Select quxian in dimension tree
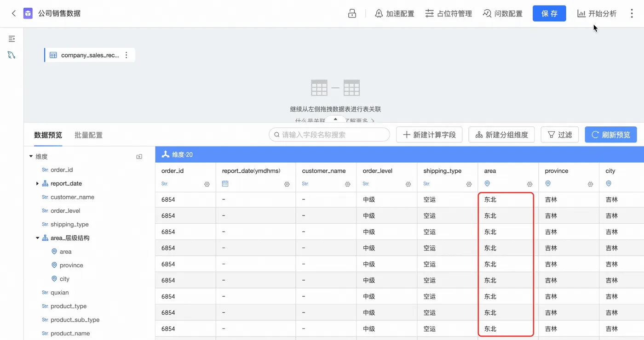 59,293
